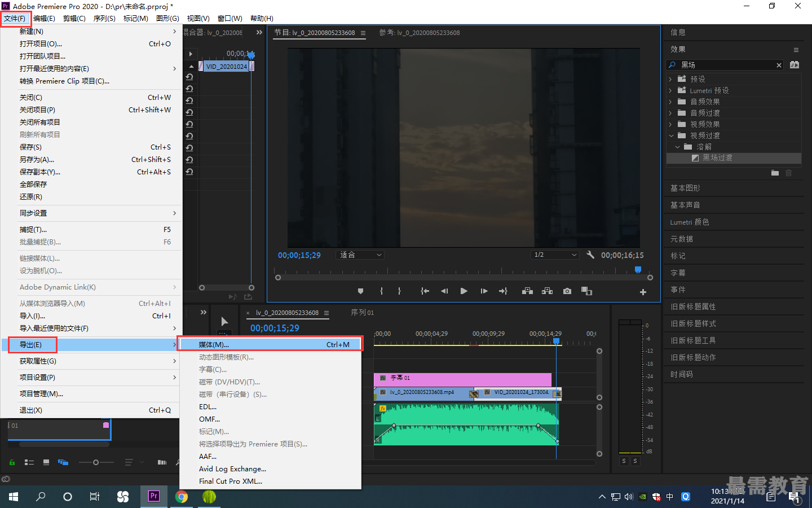Solo the right audio meter channel S button
The width and height of the screenshot is (812, 508).
point(635,461)
